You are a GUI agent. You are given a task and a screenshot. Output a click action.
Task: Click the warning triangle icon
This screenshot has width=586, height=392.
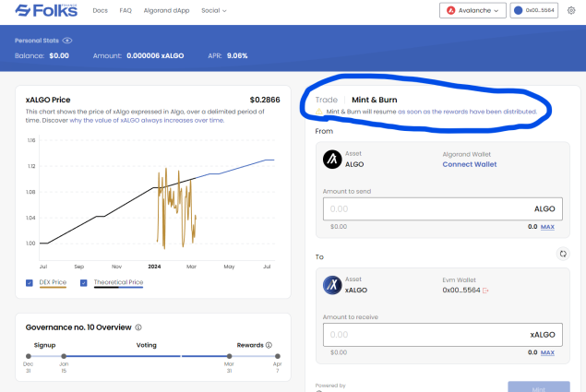coord(318,112)
